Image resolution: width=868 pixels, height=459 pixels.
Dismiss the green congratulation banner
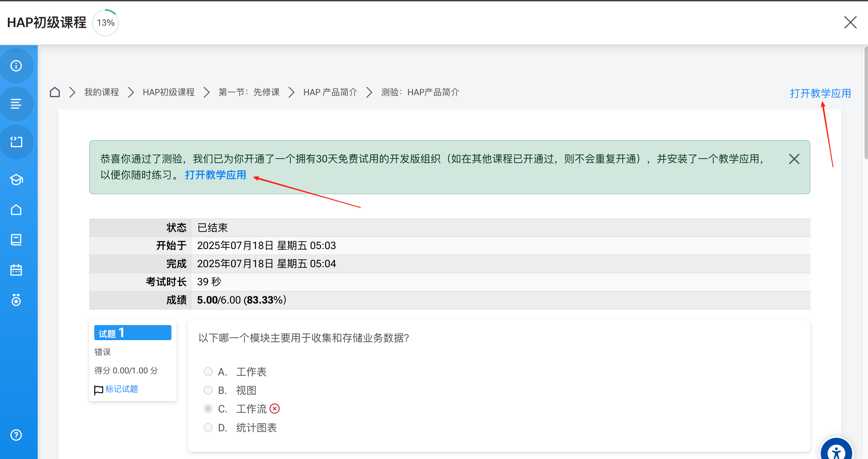pos(794,159)
